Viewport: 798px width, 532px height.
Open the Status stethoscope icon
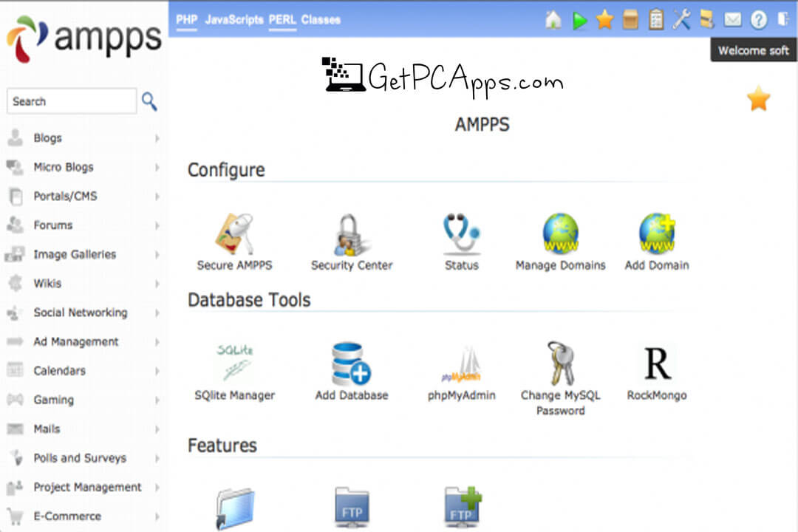(461, 233)
